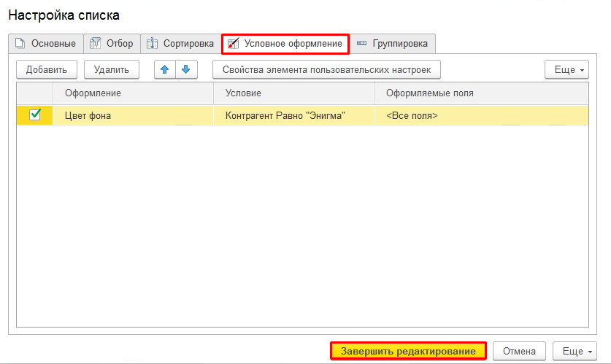
Task: Click the Сортировка tab sort icon
Action: [x=152, y=44]
